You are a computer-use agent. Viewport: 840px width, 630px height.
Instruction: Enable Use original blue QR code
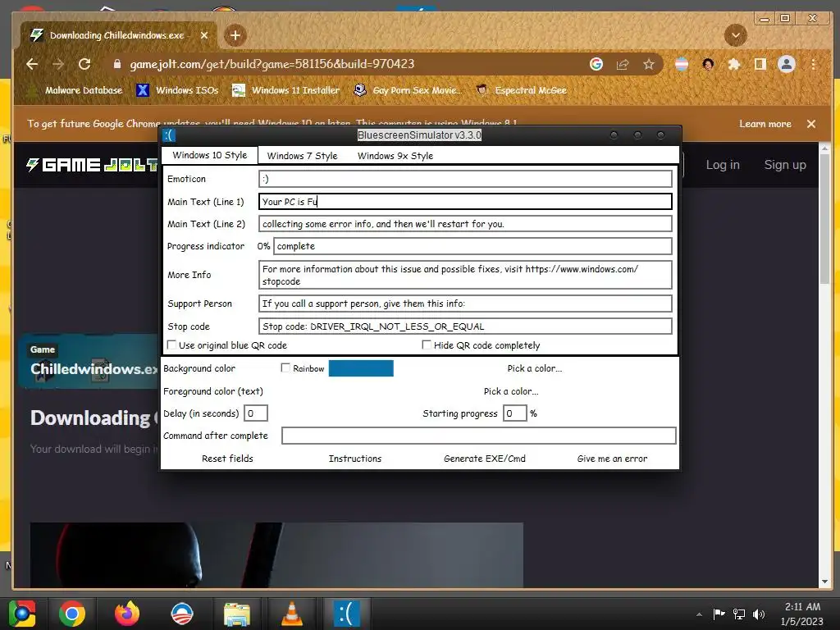click(172, 345)
